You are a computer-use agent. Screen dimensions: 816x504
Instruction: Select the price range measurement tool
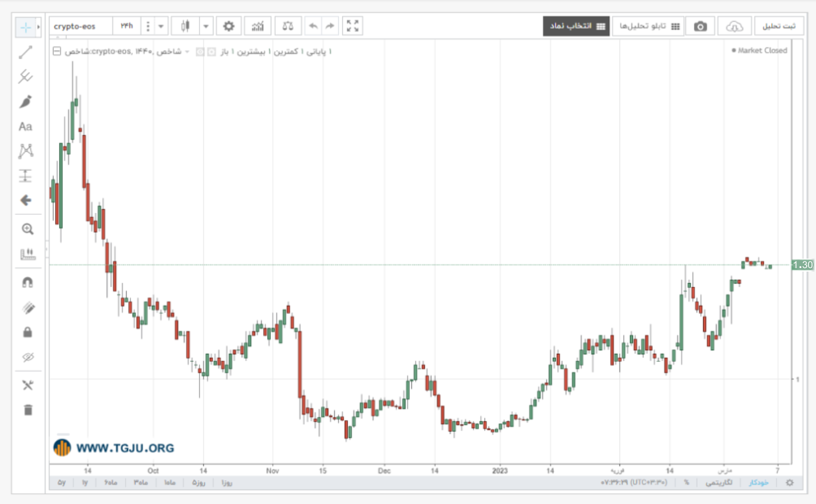26,175
